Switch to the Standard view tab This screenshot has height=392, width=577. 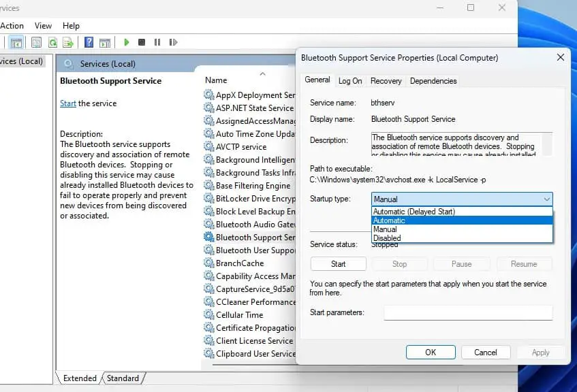point(123,378)
